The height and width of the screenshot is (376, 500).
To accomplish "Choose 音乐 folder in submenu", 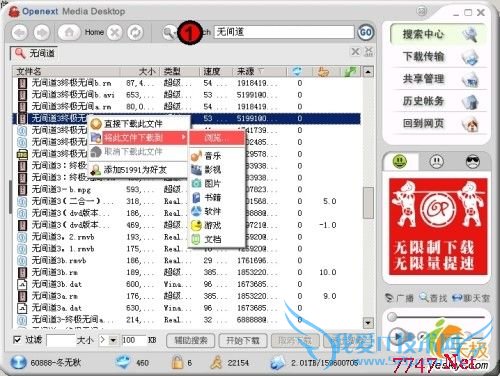I will 216,156.
